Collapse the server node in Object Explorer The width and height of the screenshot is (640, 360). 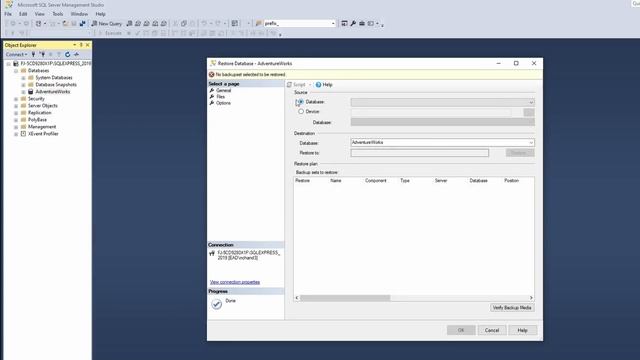click(9, 64)
